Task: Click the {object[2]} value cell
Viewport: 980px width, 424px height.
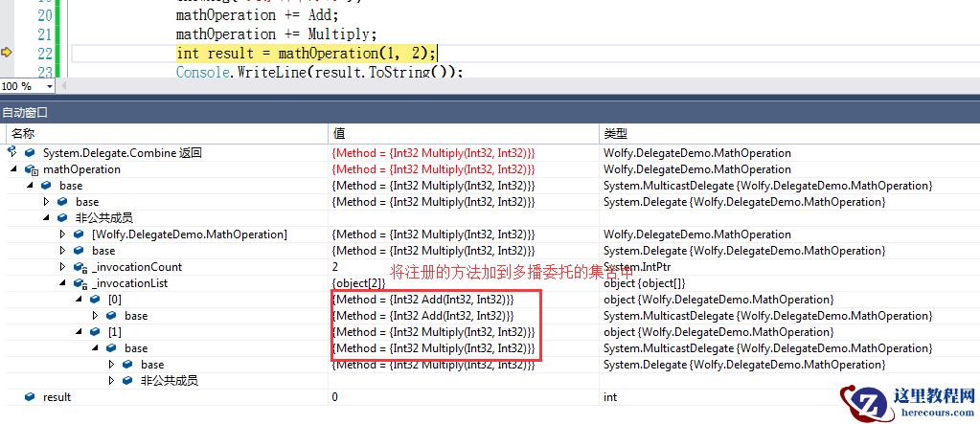Action: tap(358, 283)
